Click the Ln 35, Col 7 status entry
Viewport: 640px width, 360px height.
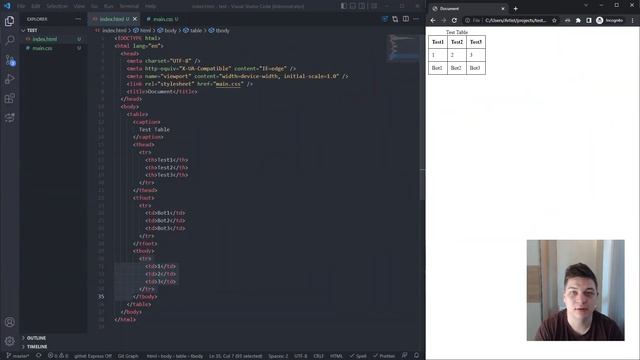236,356
